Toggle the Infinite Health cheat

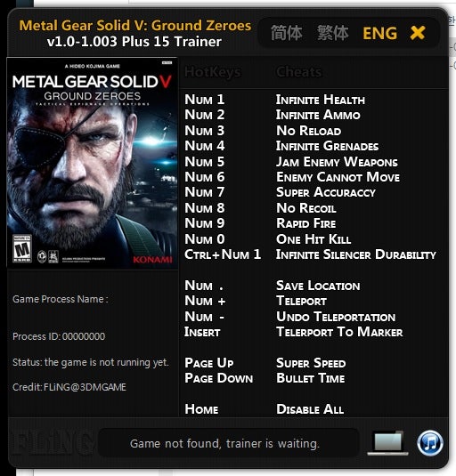click(x=321, y=100)
